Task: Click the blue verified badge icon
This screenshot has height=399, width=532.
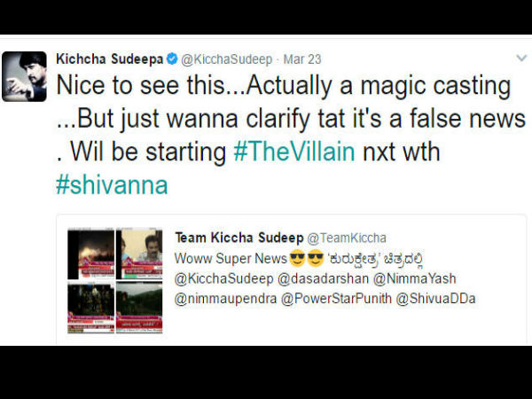Action: click(172, 59)
